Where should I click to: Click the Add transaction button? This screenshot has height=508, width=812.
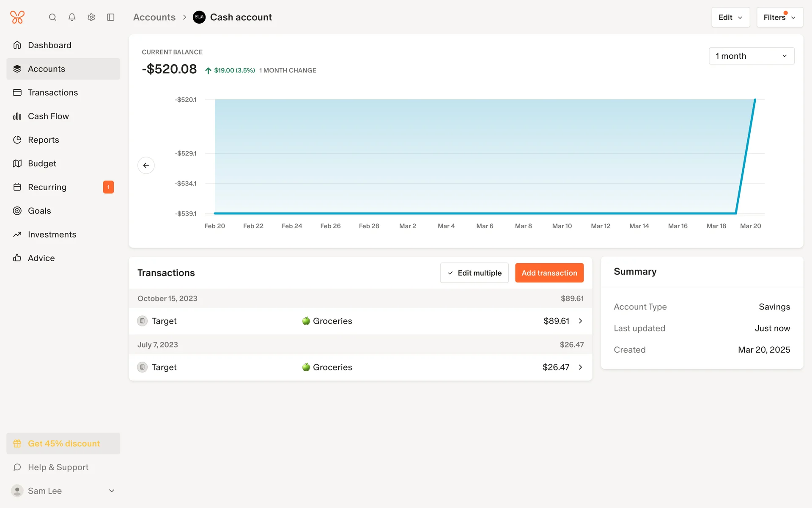[549, 273]
